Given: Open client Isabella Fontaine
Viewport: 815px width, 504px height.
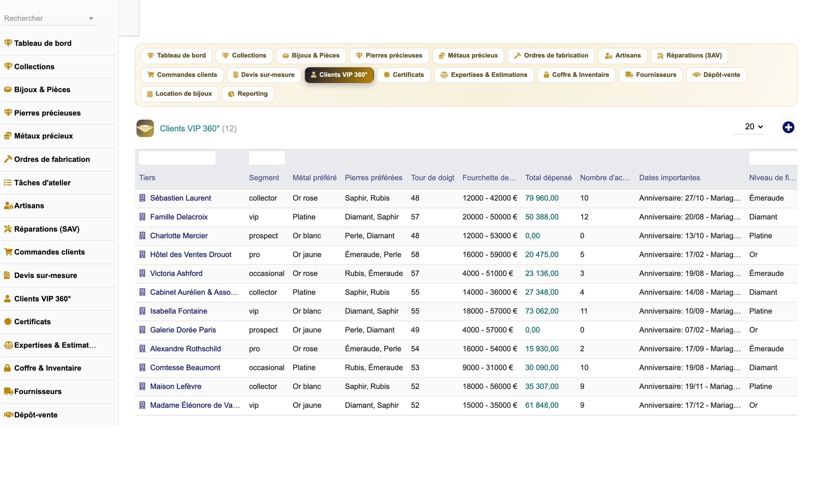Looking at the screenshot, I should 178,311.
